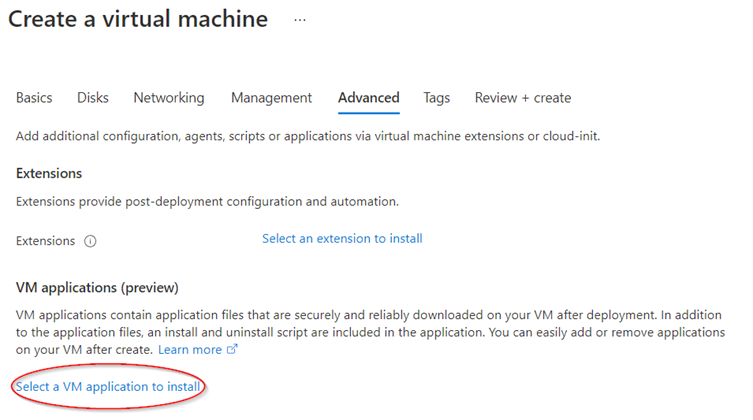Jump to Review + create tab

tap(523, 98)
